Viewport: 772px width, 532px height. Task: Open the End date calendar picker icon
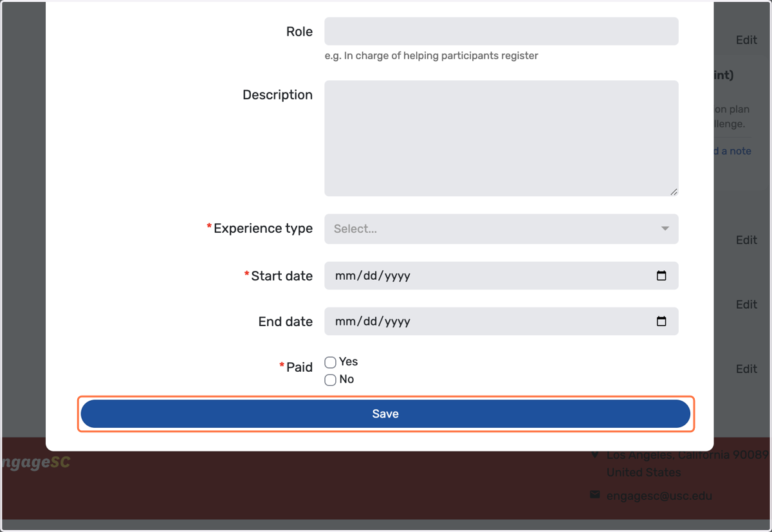pyautogui.click(x=661, y=321)
